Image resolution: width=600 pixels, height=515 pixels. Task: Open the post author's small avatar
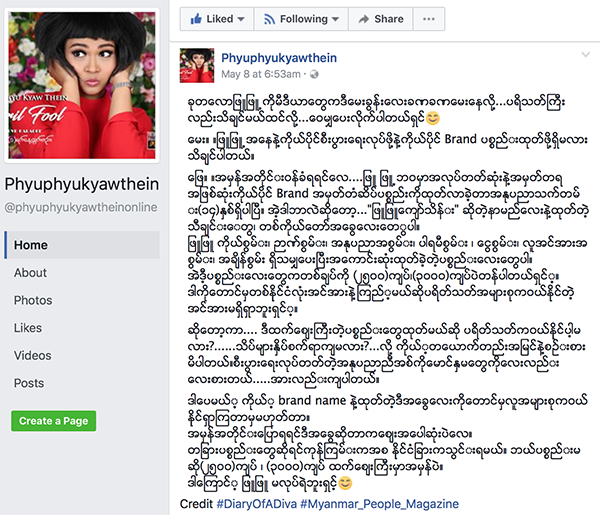click(x=197, y=65)
